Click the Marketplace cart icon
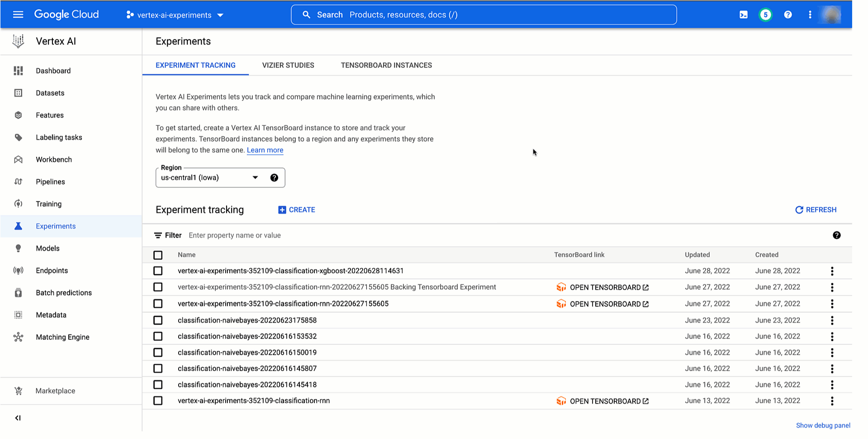 [x=18, y=391]
